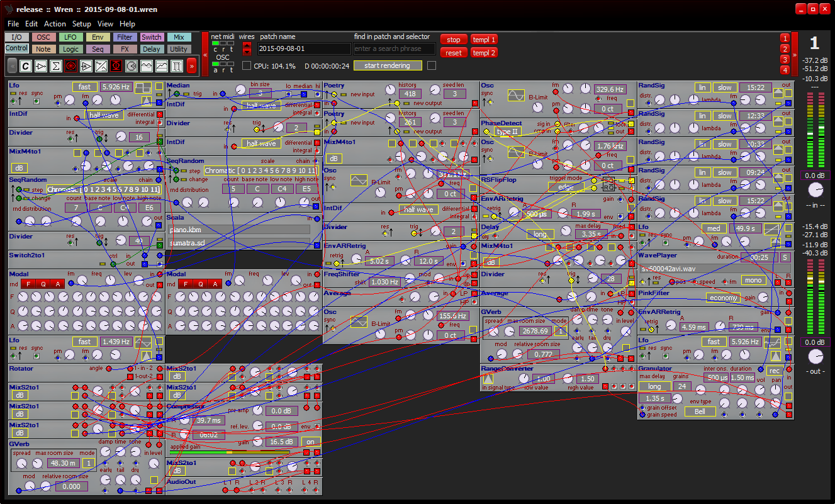Click the waveform icon on Lfo 1.439 Hz
The width and height of the screenshot is (835, 504).
pos(144,342)
